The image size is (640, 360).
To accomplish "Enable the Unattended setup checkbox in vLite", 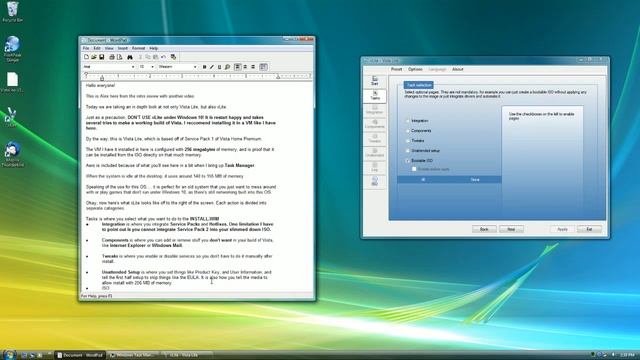I will tap(408, 151).
